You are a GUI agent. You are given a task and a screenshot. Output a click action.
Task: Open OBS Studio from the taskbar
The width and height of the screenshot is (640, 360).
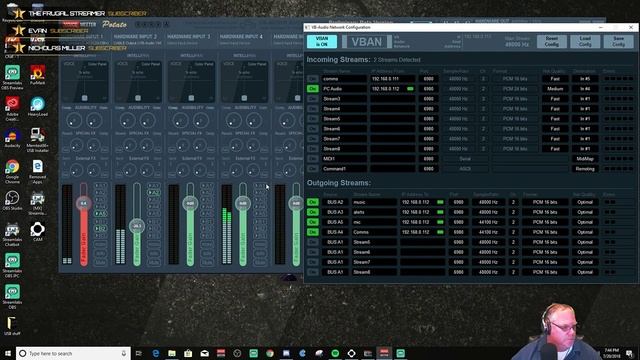[237, 353]
